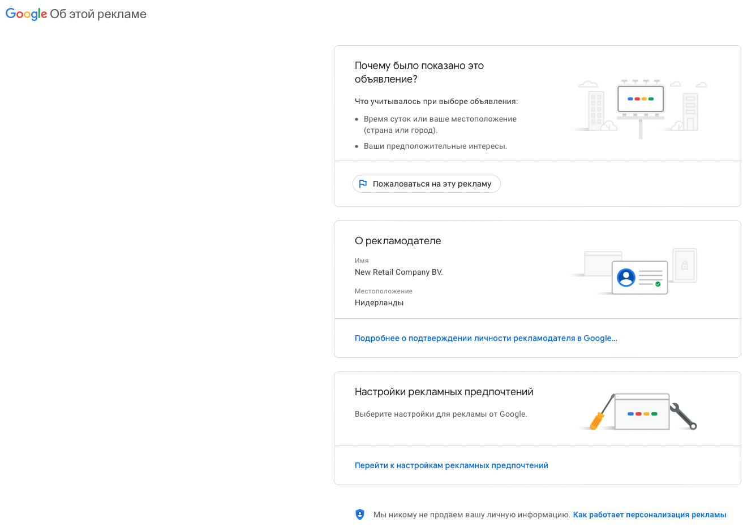This screenshot has width=756, height=532.
Task: Click the 'Об этой рекламе' header text
Action: pyautogui.click(x=97, y=14)
